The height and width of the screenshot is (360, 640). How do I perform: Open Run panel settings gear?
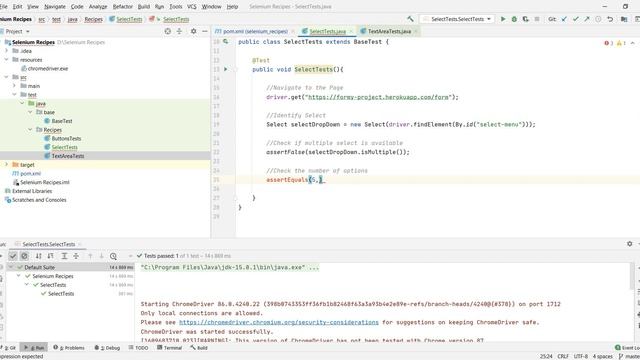pyautogui.click(x=629, y=244)
